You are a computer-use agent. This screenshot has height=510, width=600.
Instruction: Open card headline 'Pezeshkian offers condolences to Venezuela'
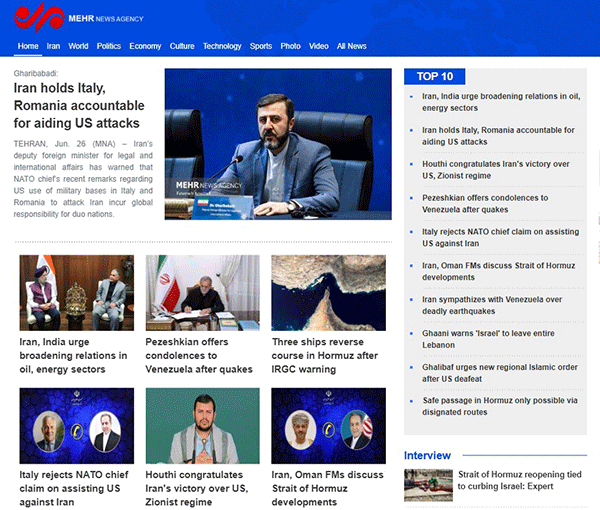pyautogui.click(x=199, y=355)
